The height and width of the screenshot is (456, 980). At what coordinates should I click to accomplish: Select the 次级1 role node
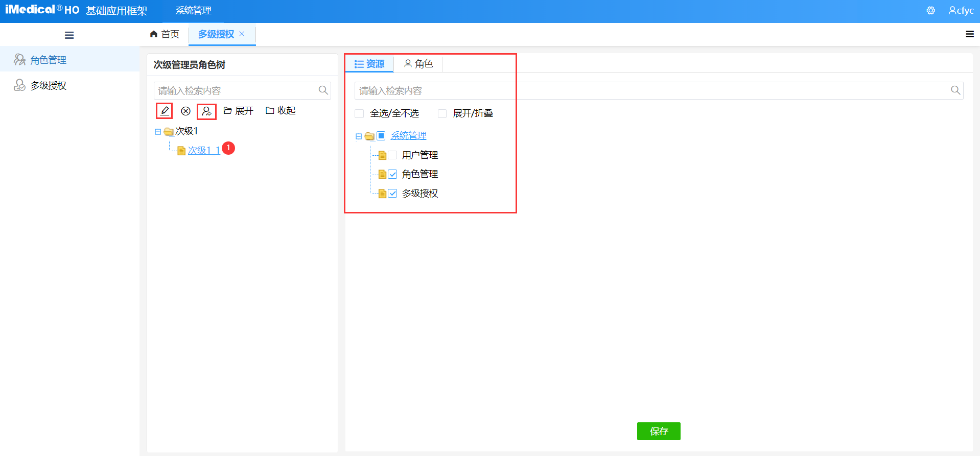(186, 131)
